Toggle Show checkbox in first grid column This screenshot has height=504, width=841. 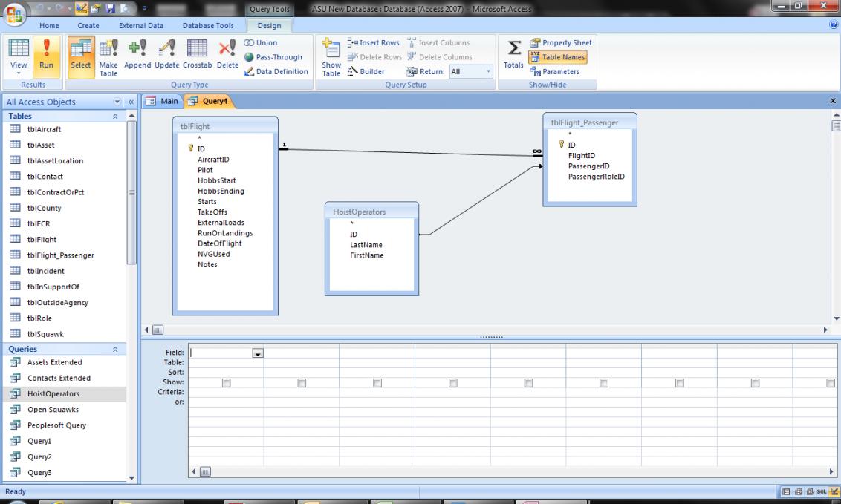(227, 383)
